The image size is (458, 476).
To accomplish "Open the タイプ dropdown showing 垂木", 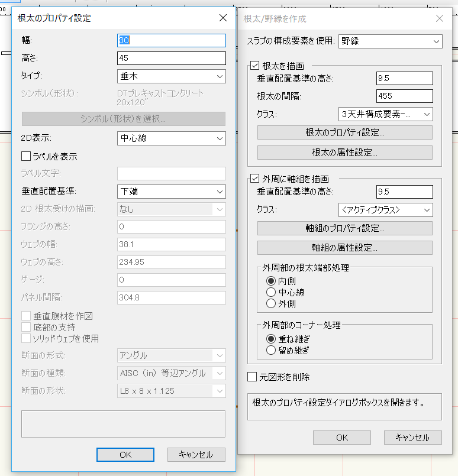I will (172, 76).
